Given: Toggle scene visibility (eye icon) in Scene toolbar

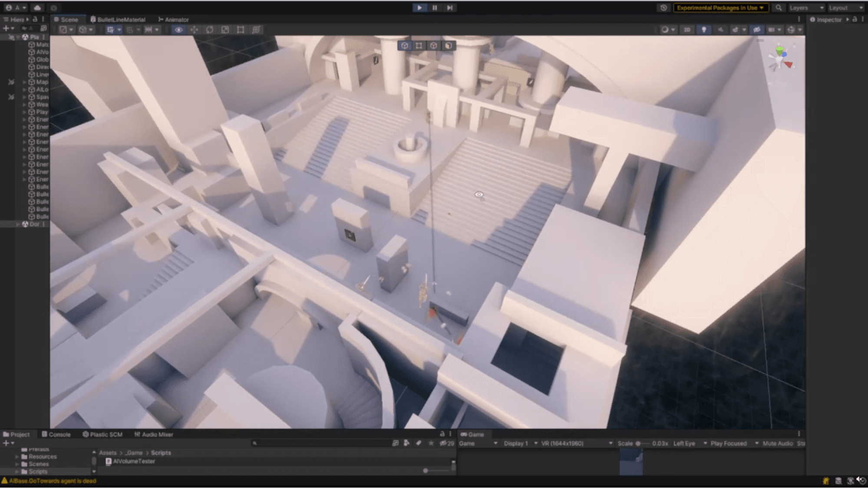Looking at the screenshot, I should (178, 29).
